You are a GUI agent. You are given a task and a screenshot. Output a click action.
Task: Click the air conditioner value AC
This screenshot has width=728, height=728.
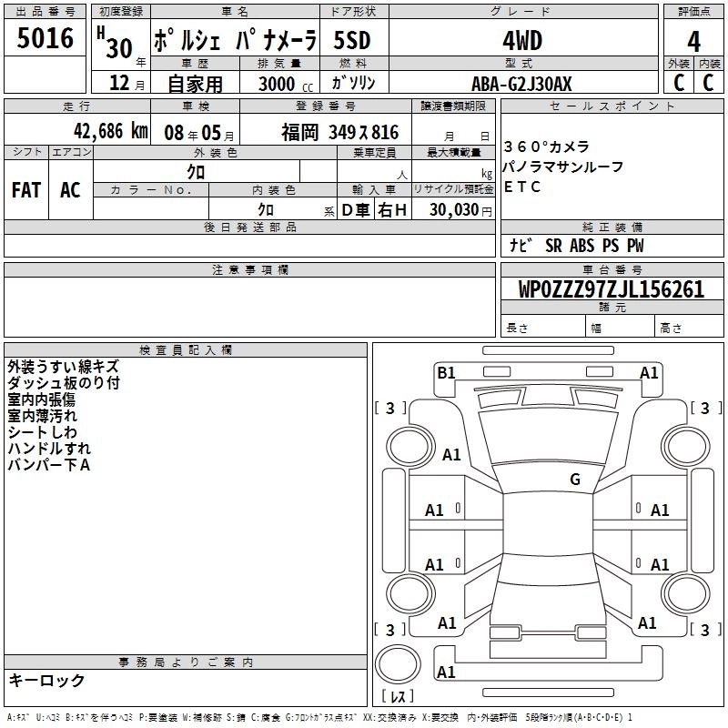70,190
